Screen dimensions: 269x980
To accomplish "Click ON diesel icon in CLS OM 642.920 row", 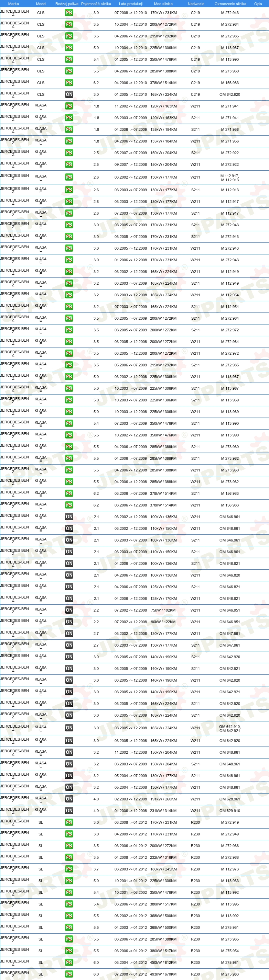I will click(x=69, y=94).
